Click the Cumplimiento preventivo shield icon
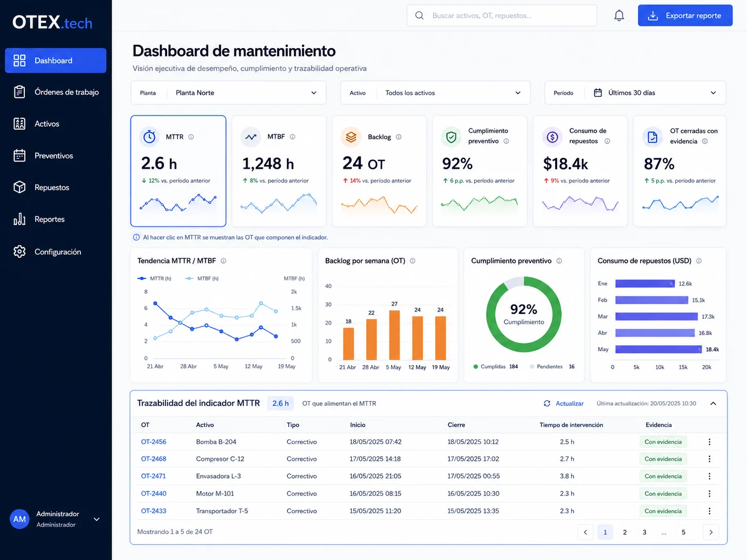747x560 pixels. tap(451, 137)
